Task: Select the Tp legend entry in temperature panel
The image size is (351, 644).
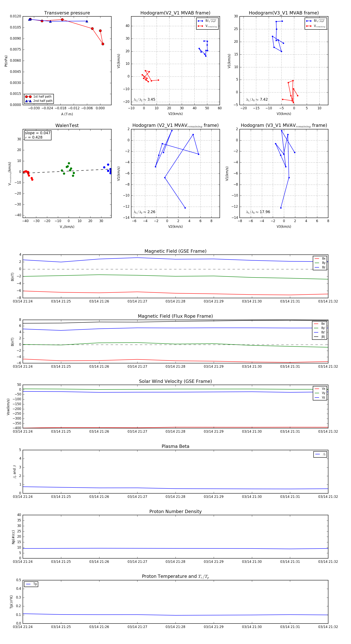Action: tap(31, 584)
